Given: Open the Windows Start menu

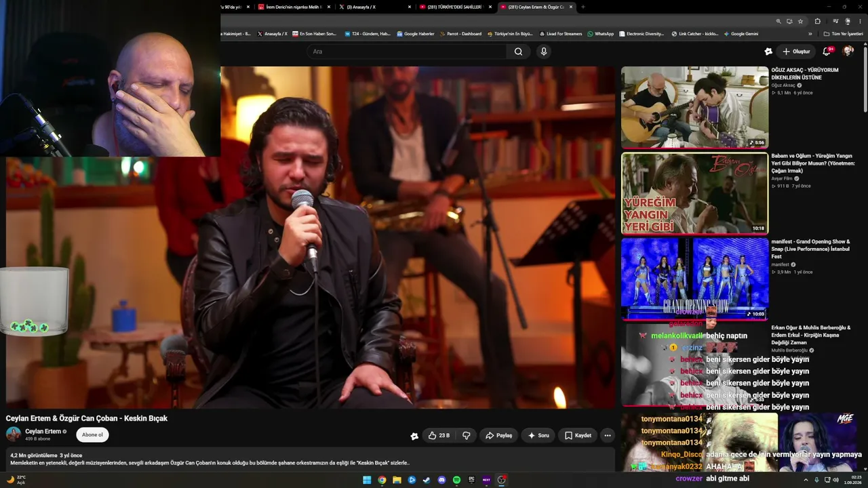Looking at the screenshot, I should click(x=367, y=480).
